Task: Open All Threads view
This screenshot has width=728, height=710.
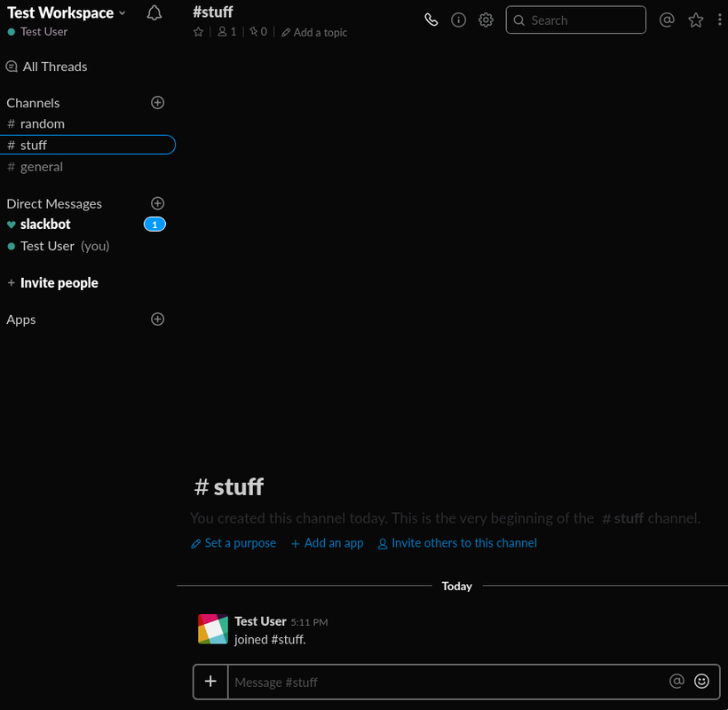Action: (46, 67)
